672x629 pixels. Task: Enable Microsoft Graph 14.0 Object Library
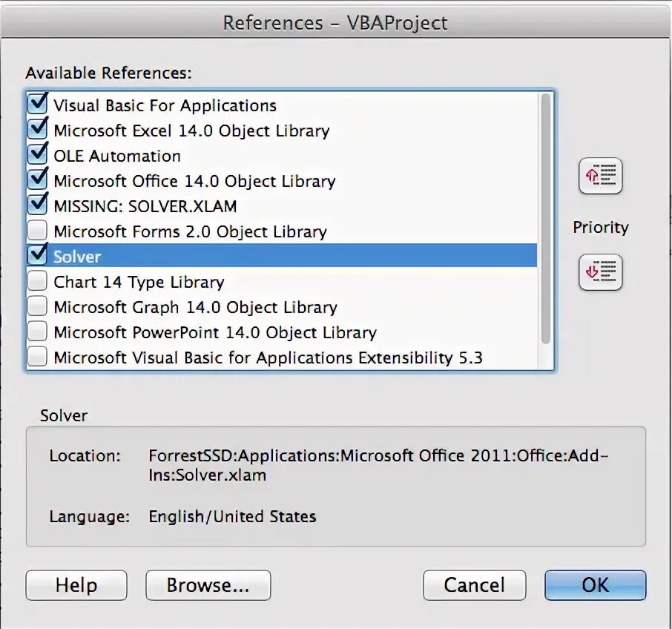point(37,307)
